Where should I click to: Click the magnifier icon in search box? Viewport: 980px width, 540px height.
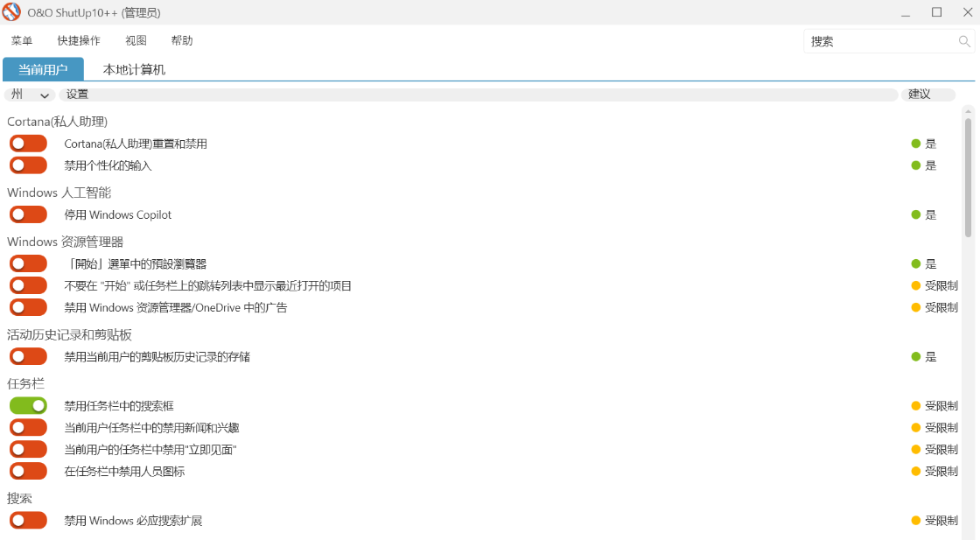pyautogui.click(x=964, y=41)
